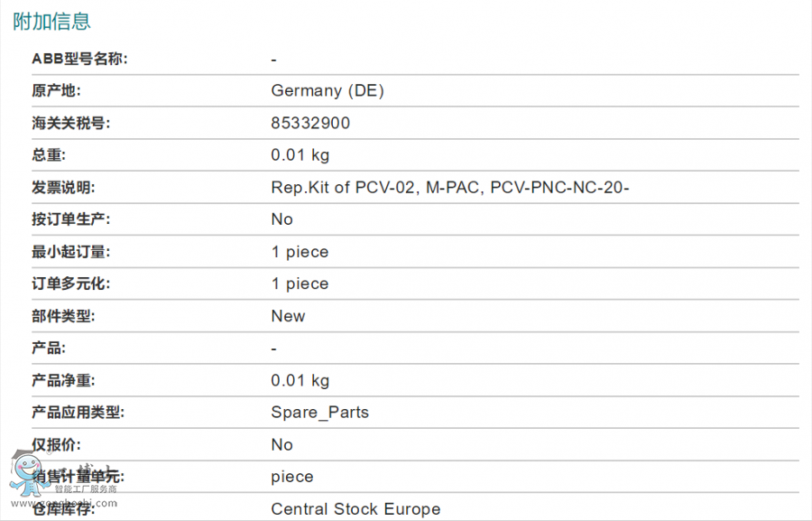
Task: Click the 产品应用类型 label
Action: (x=78, y=413)
